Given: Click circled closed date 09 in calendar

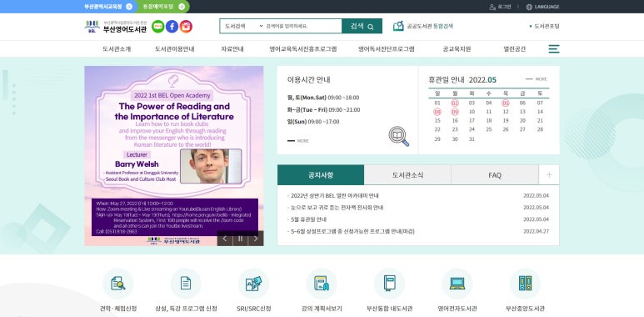Looking at the screenshot, I should coord(455,112).
